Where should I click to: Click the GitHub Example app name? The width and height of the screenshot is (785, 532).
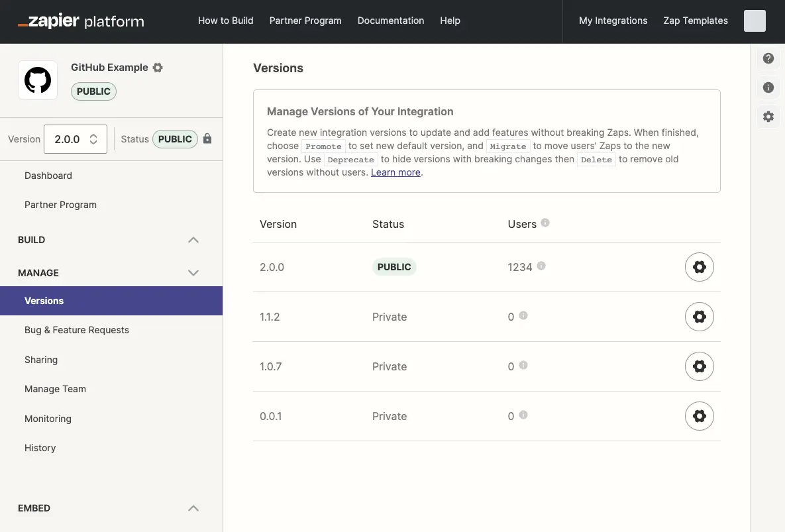(x=110, y=68)
